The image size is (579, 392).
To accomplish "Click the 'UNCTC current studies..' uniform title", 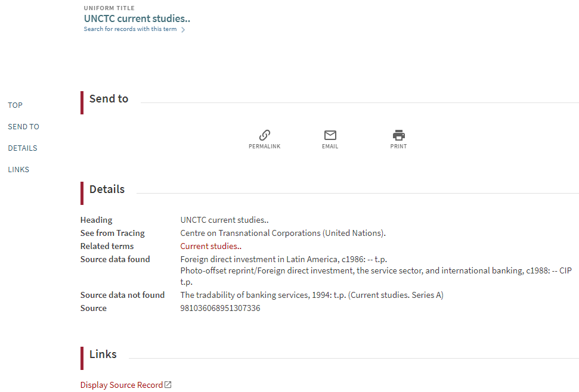I will 137,18.
